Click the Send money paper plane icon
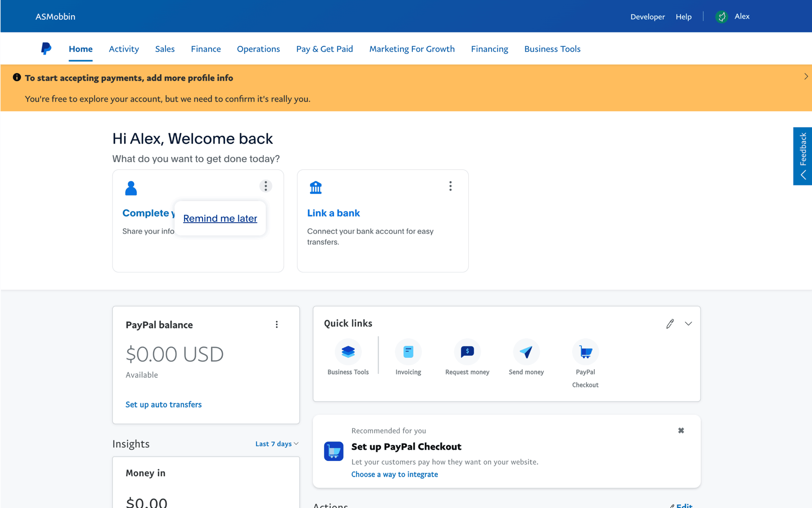Image resolution: width=812 pixels, height=508 pixels. point(526,351)
